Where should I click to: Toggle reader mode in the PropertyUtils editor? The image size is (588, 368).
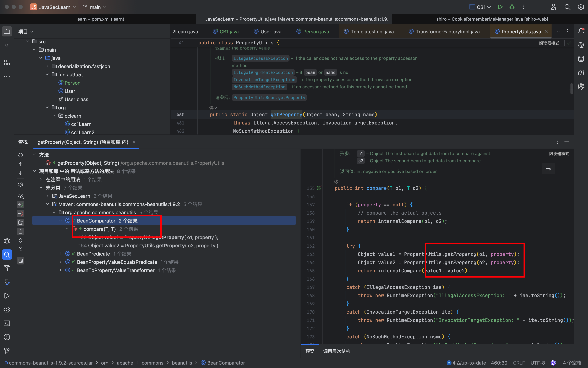549,43
